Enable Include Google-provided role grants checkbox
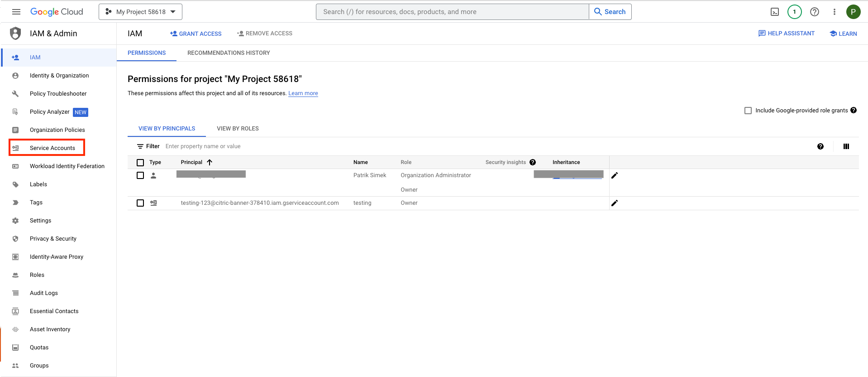This screenshot has height=377, width=868. pyautogui.click(x=748, y=111)
